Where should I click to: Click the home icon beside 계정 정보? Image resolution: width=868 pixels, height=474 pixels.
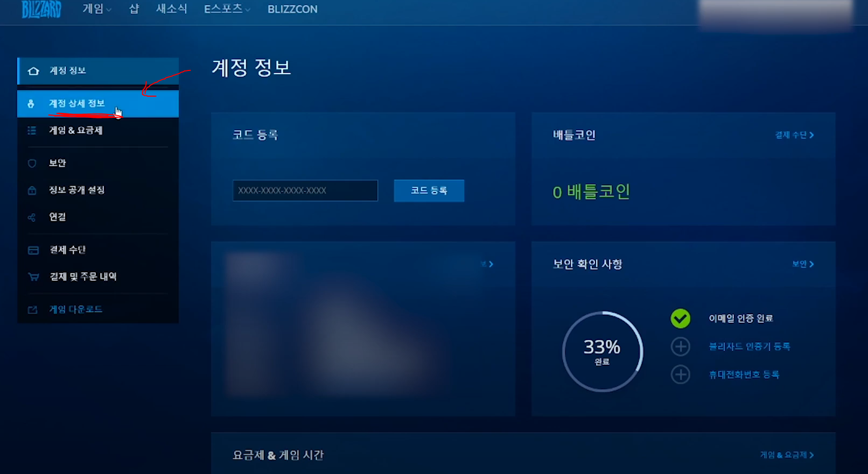click(x=33, y=71)
